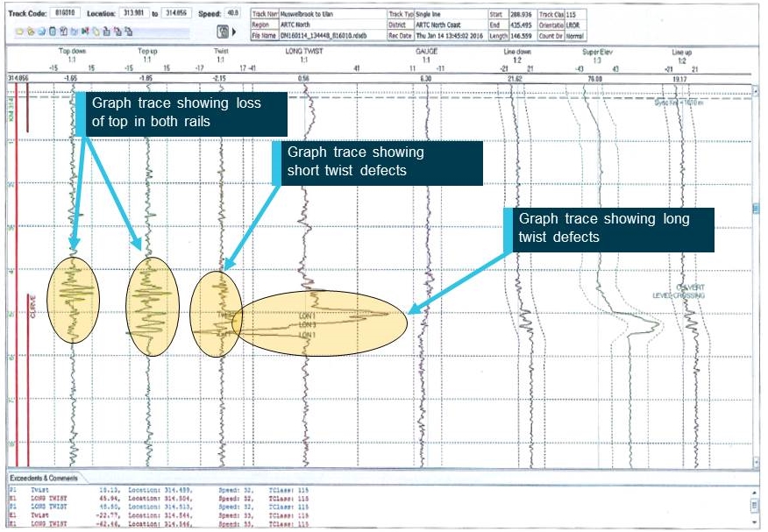Click the last icon in the toolbar row
The image size is (768, 532).
128,32
